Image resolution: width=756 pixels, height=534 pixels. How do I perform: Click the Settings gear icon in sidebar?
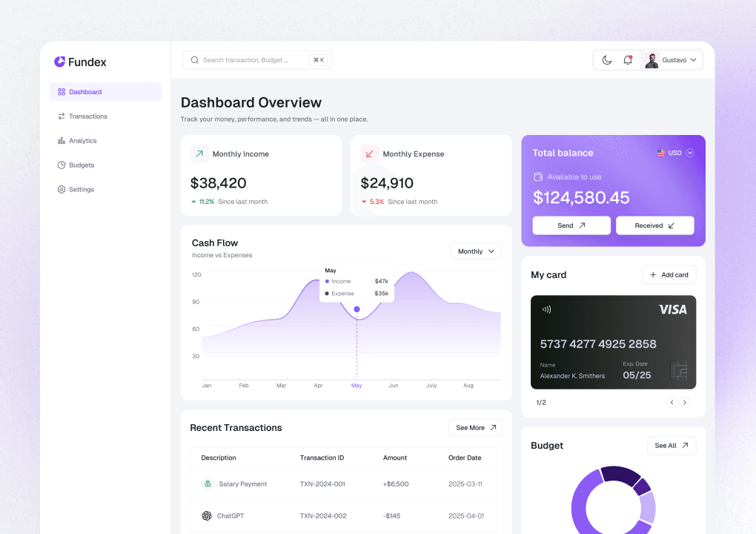[61, 189]
